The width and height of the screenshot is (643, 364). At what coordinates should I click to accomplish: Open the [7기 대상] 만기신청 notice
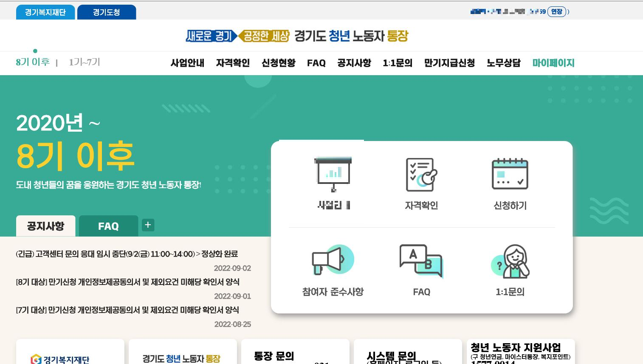pos(127,310)
